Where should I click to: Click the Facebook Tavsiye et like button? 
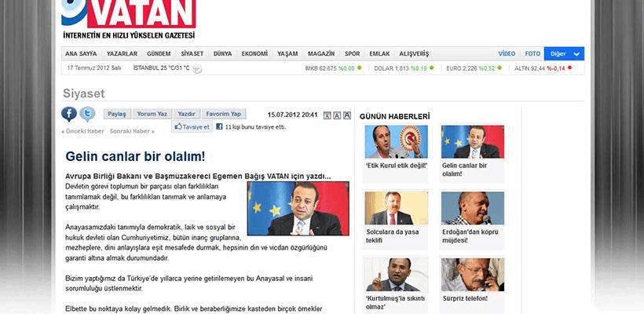point(192,127)
